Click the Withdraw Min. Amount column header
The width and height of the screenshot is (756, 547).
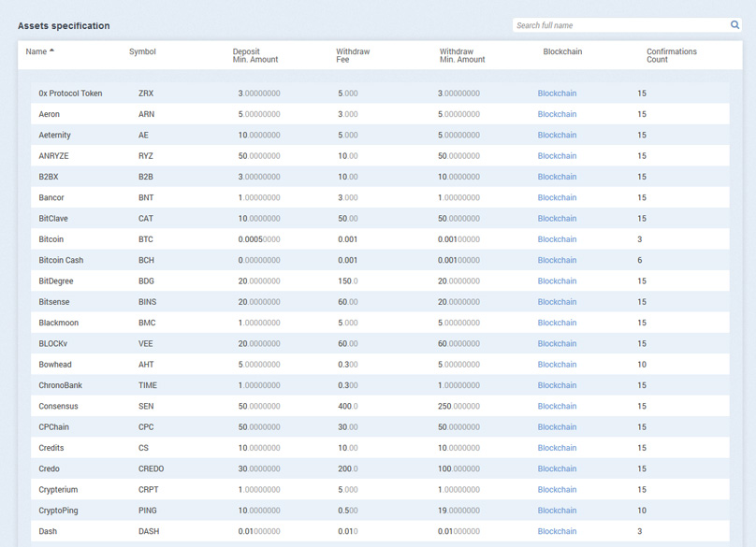(462, 55)
